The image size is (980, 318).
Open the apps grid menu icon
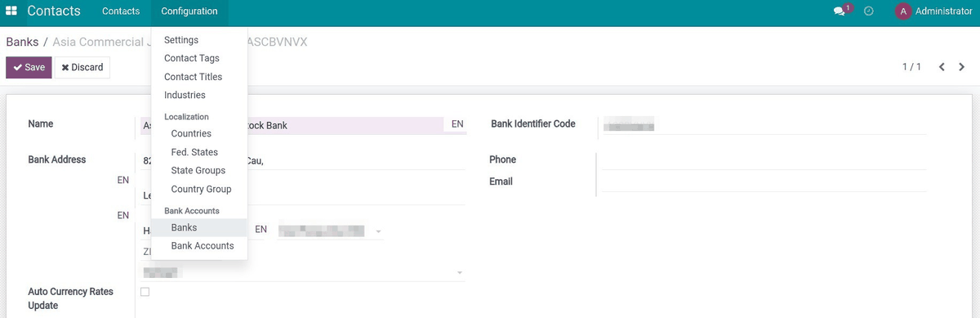click(x=11, y=11)
